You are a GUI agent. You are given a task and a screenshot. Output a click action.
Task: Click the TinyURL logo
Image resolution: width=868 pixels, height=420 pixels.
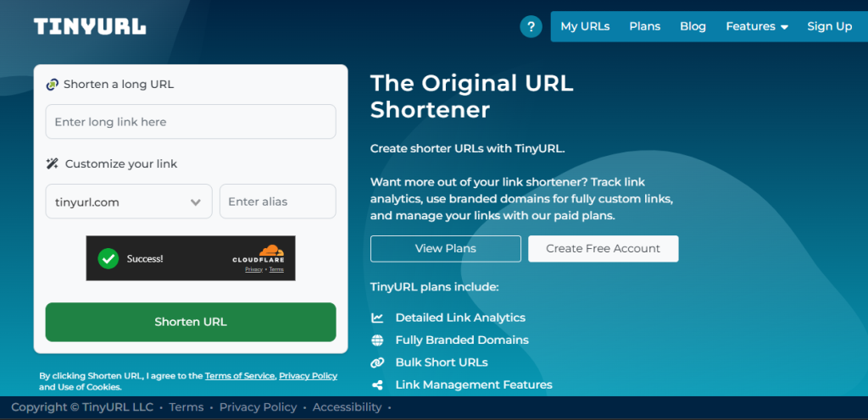tap(90, 26)
